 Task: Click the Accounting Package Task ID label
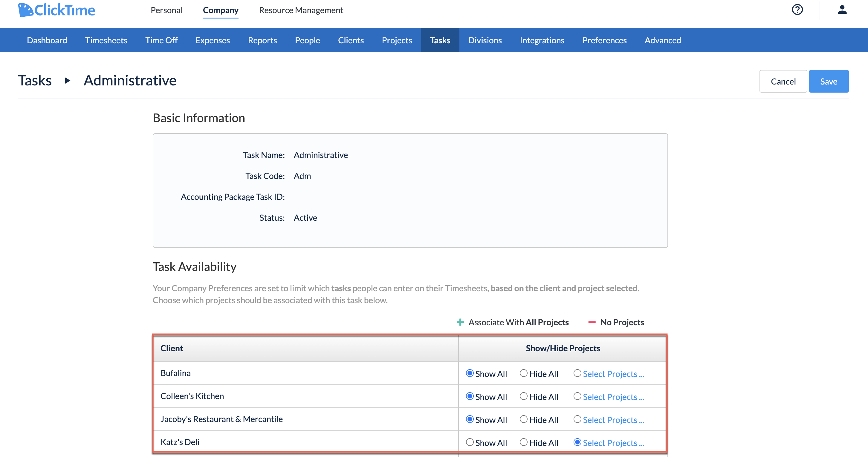(x=233, y=197)
